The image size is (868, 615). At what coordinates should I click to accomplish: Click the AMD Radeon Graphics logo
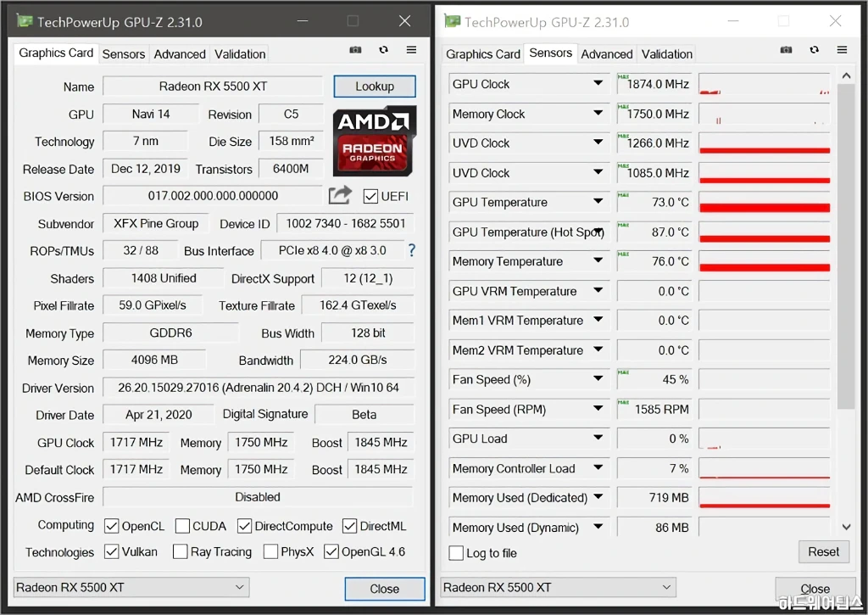pos(374,142)
